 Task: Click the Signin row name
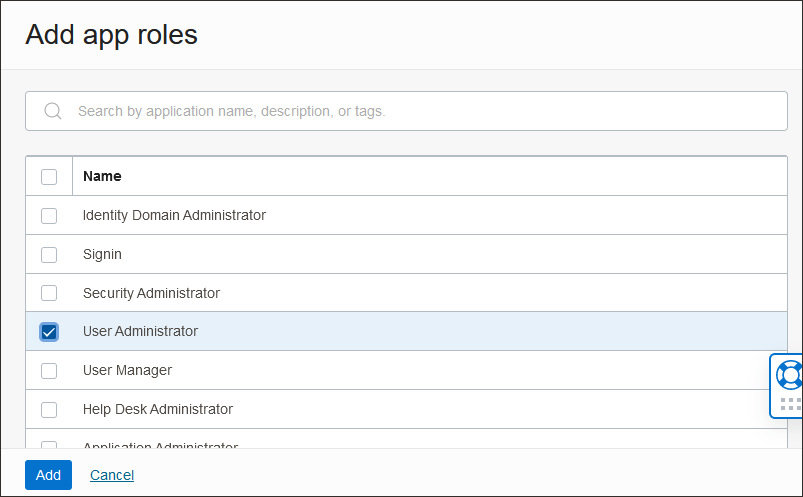coord(102,254)
